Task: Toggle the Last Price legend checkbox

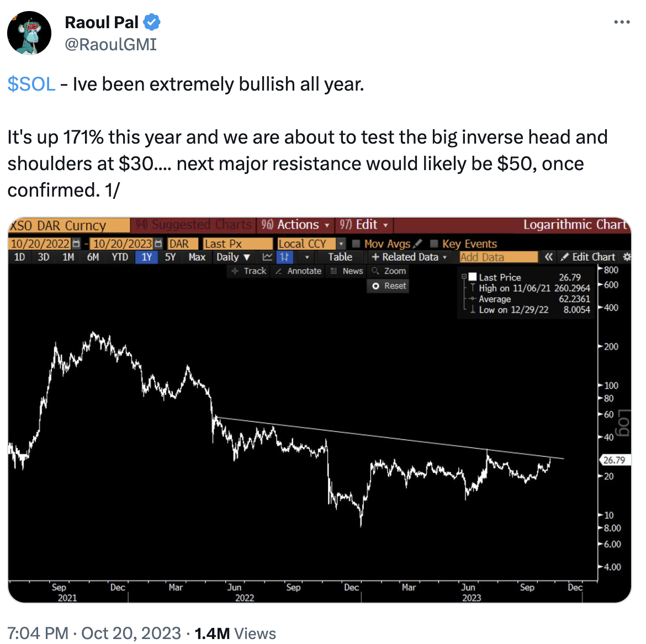Action: pyautogui.click(x=473, y=277)
